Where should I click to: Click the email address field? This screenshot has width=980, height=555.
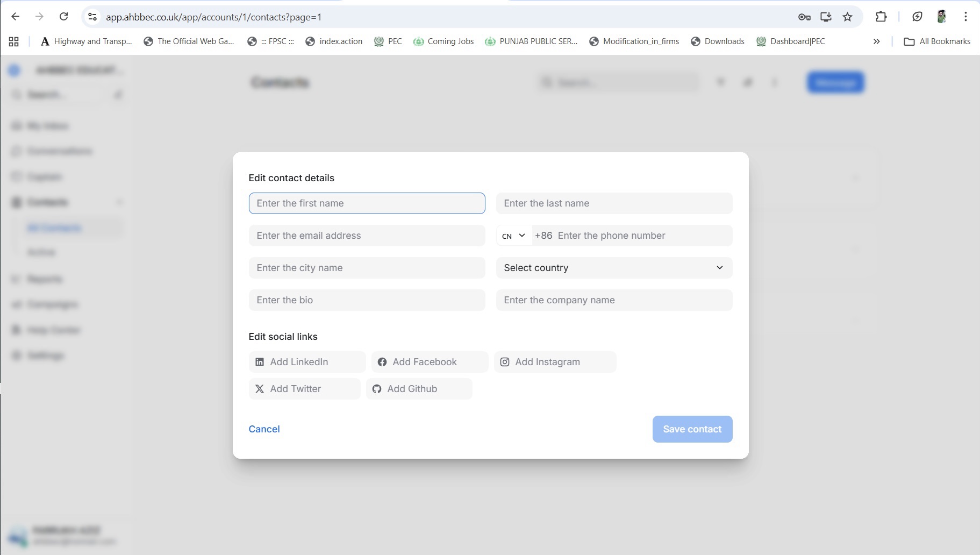[x=367, y=236]
